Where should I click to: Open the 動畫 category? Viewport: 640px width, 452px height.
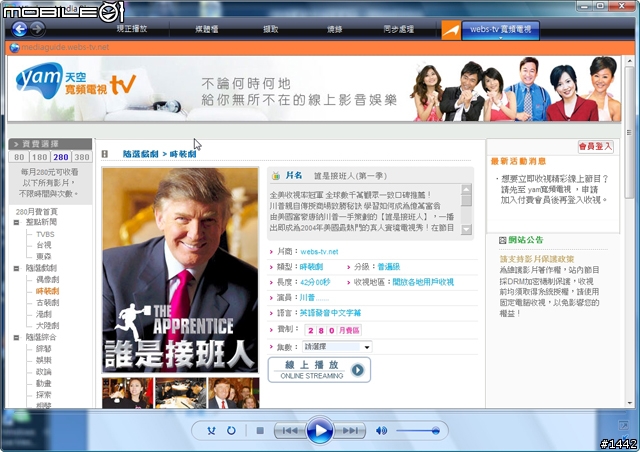tap(44, 383)
